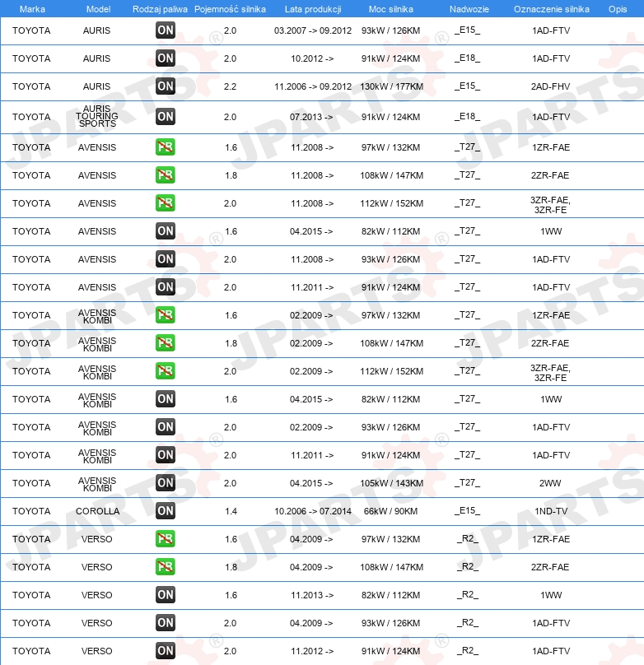The height and width of the screenshot is (665, 644).
Task: Click the ON icon for Avensis 1.6 1WW
Action: click(166, 231)
